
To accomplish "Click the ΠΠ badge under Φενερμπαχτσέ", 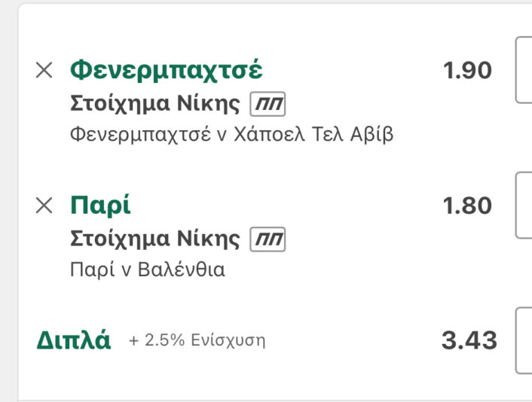I will (268, 105).
